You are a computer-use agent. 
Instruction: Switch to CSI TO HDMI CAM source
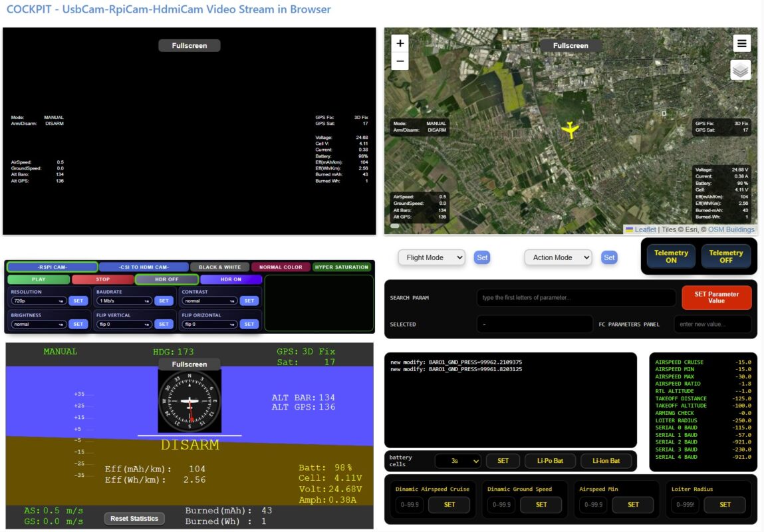point(144,267)
